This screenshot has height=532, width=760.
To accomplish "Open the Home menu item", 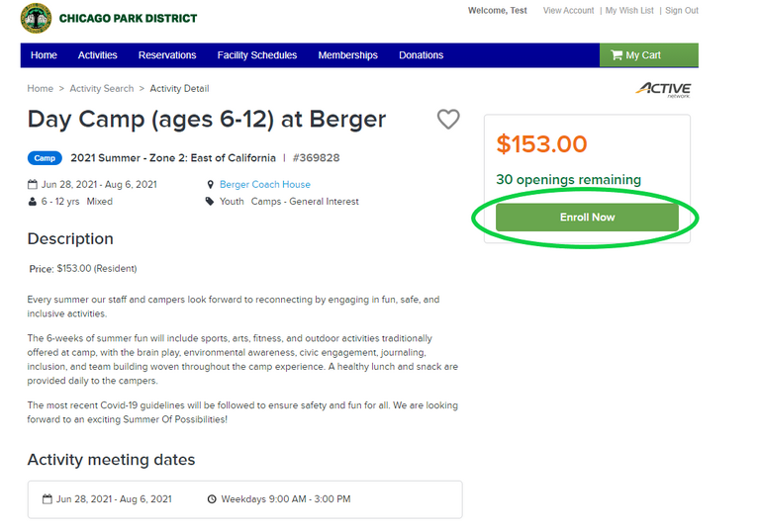I will click(44, 55).
